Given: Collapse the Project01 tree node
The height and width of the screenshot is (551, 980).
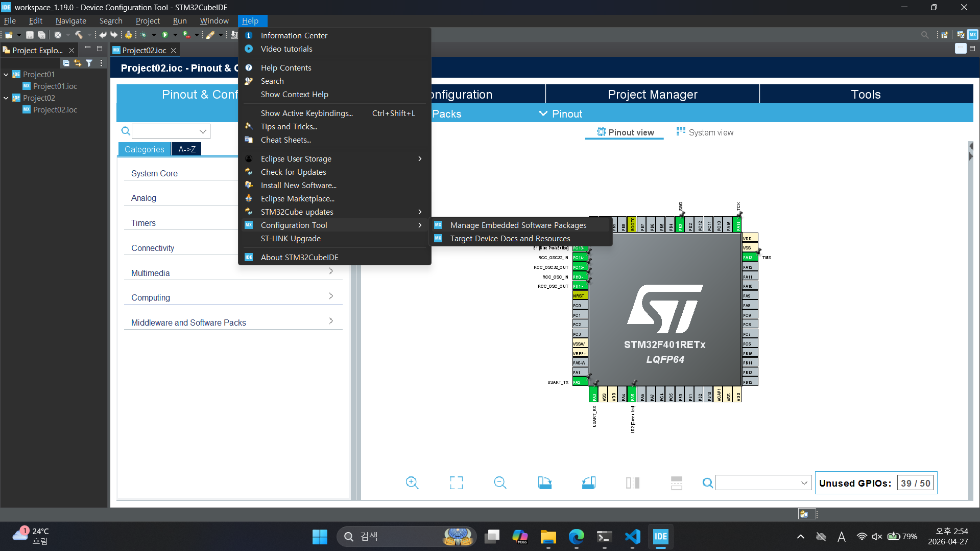Looking at the screenshot, I should point(6,75).
